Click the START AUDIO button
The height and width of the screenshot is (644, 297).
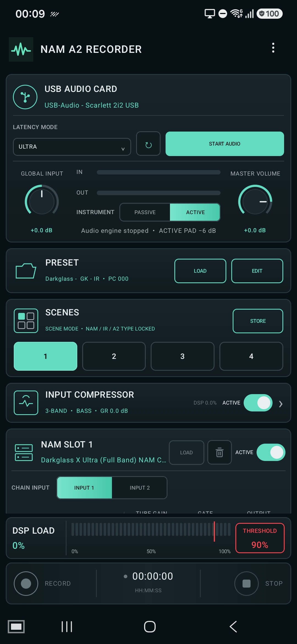click(x=225, y=144)
